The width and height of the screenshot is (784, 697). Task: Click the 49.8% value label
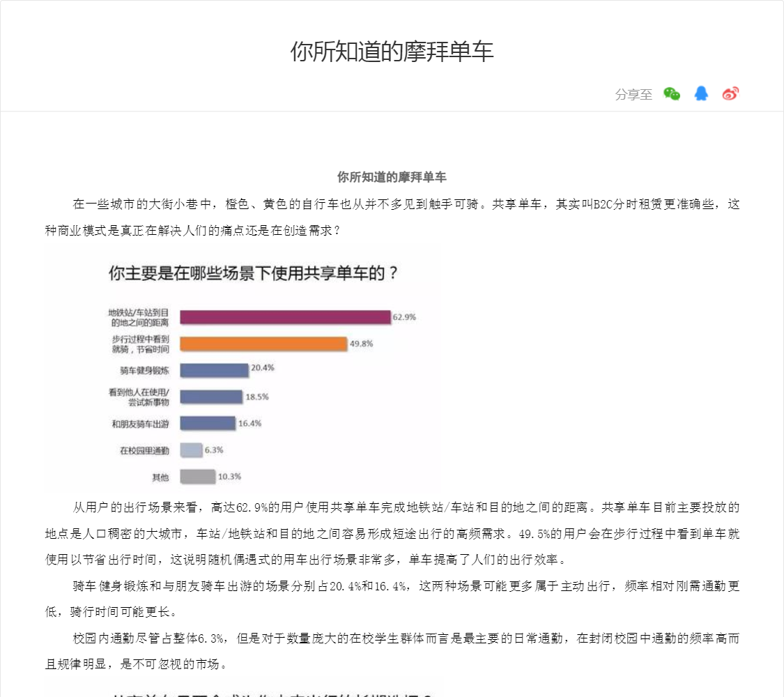click(x=361, y=344)
